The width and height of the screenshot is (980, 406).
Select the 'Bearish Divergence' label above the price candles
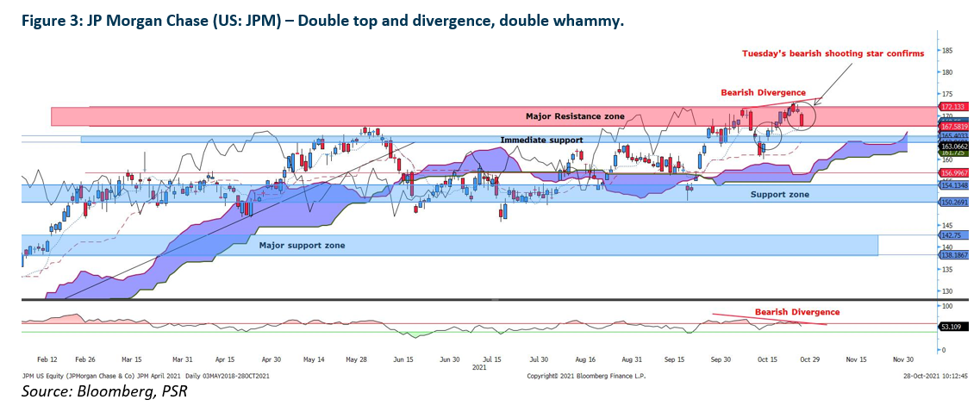click(763, 92)
